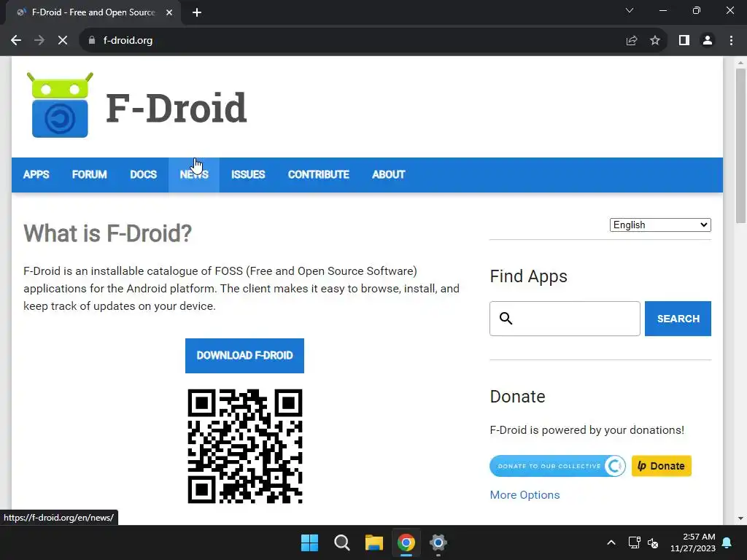Image resolution: width=747 pixels, height=560 pixels.
Task: Open Windows taskbar search
Action: tap(342, 542)
